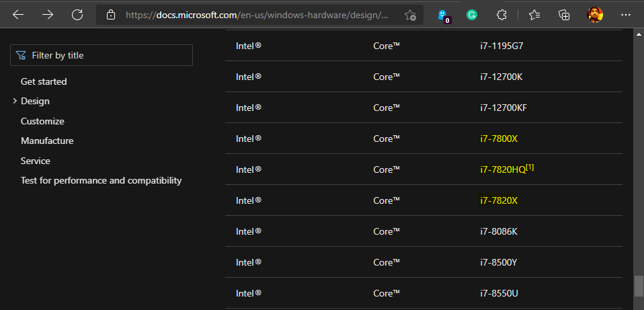The image size is (644, 310).
Task: Go forward to the next page
Action: [x=48, y=15]
